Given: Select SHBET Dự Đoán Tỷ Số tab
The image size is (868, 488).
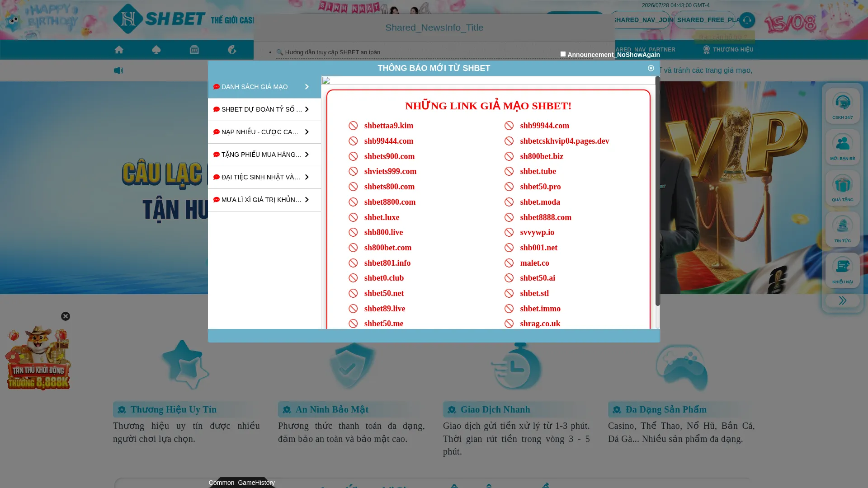Looking at the screenshot, I should pyautogui.click(x=264, y=109).
